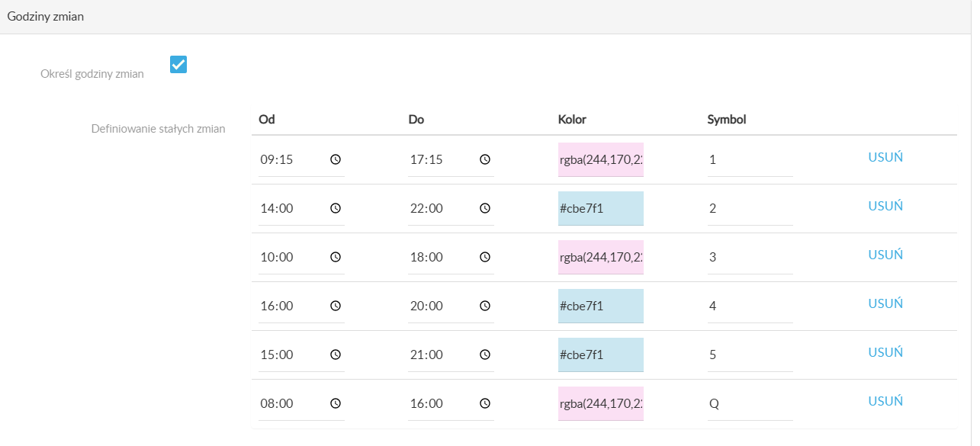
Task: Click pink color field in shift 3 row
Action: point(601,258)
